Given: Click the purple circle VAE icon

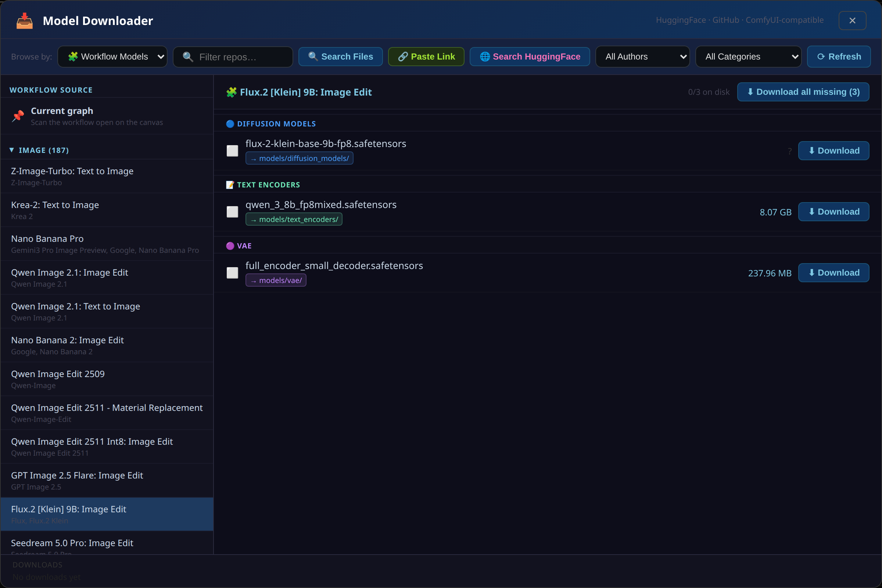Looking at the screenshot, I should (x=230, y=246).
